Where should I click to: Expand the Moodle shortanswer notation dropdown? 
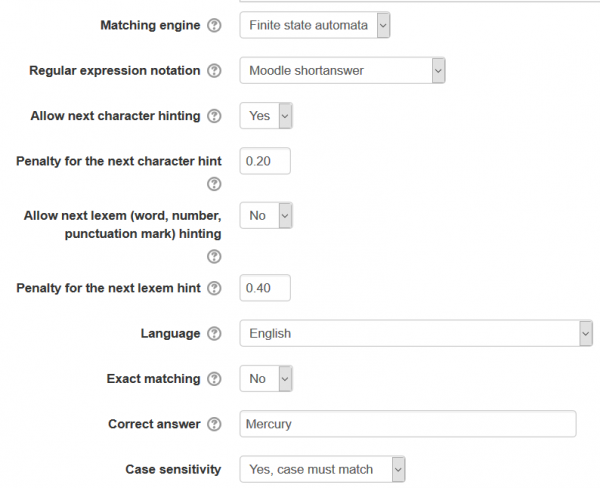tap(342, 71)
